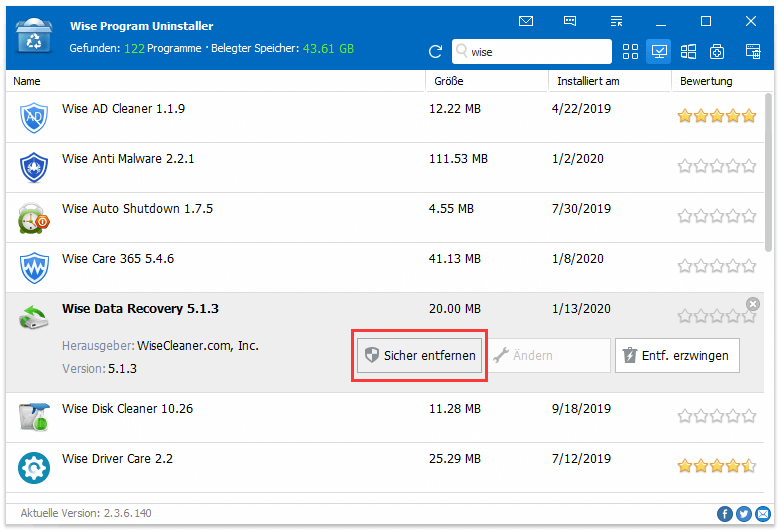Screen dimensions: 780x530
Task: Click the 1/13/2020 install date
Action: [581, 309]
